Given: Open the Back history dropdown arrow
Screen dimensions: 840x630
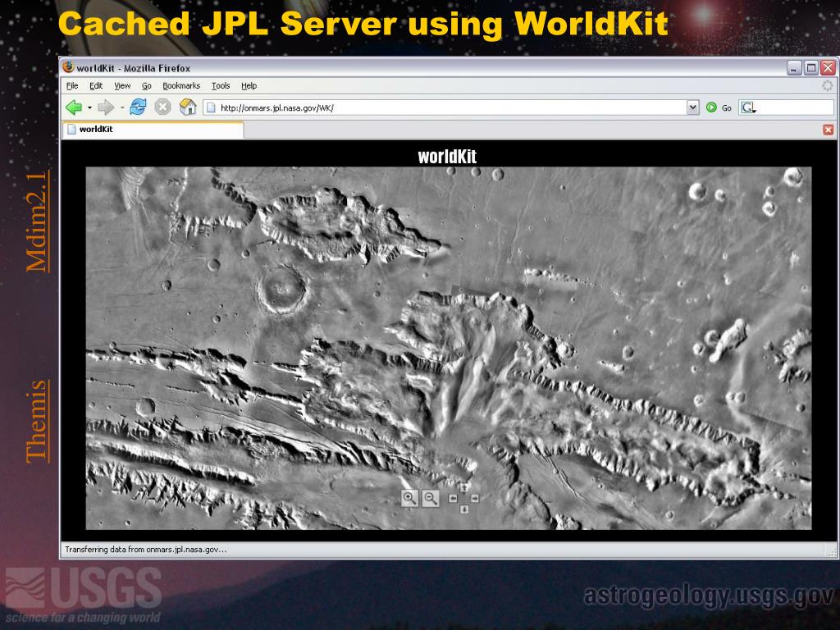Looking at the screenshot, I should pyautogui.click(x=89, y=107).
